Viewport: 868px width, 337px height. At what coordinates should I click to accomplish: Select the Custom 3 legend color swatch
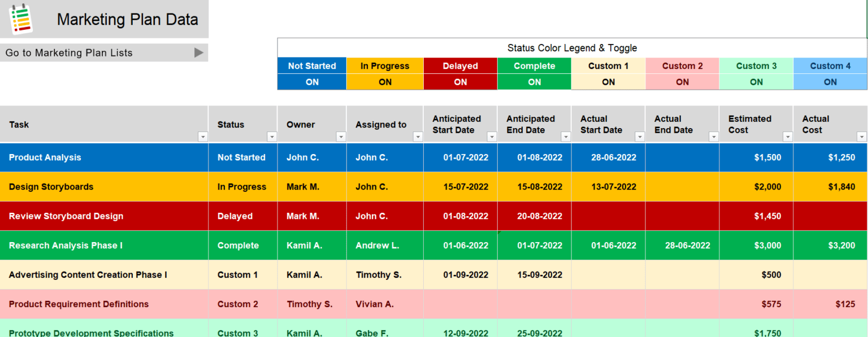pos(756,66)
